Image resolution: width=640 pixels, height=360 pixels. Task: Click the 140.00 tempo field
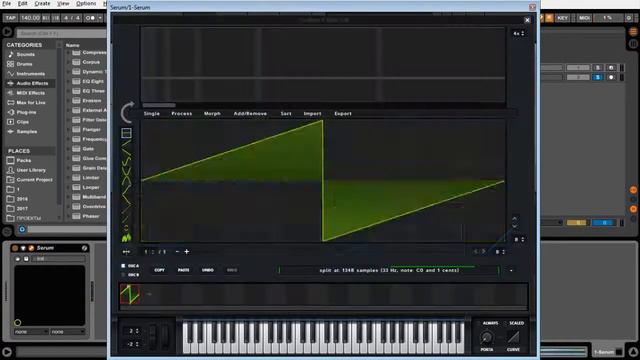[30, 18]
